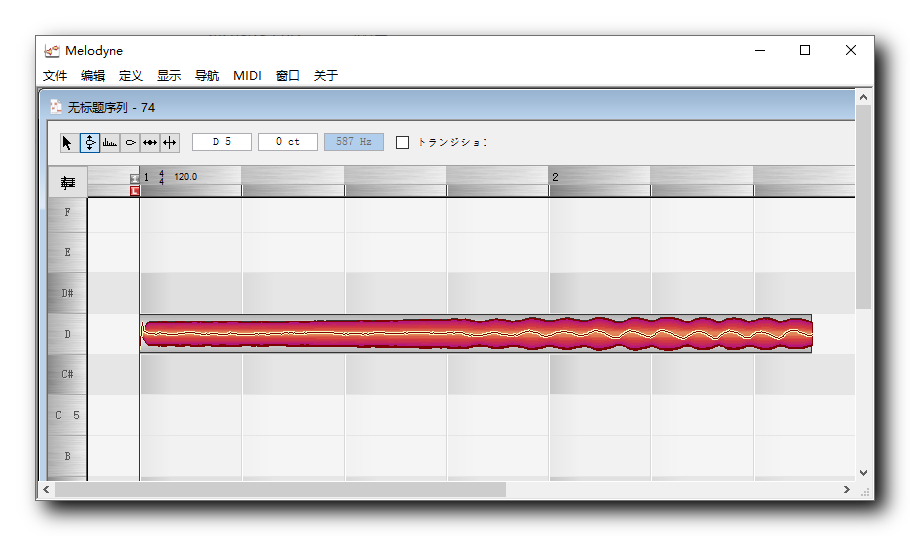Click the horizontal scrollbar right arrow
The image size is (910, 536).
tap(847, 490)
